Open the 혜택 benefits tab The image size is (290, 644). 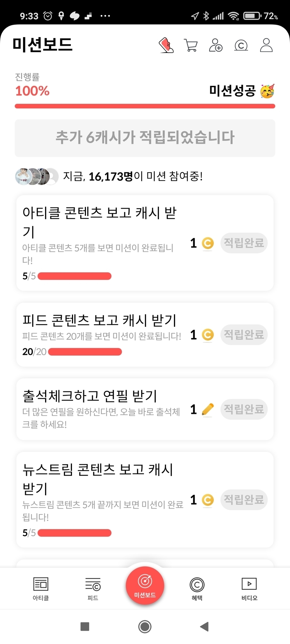(x=197, y=589)
